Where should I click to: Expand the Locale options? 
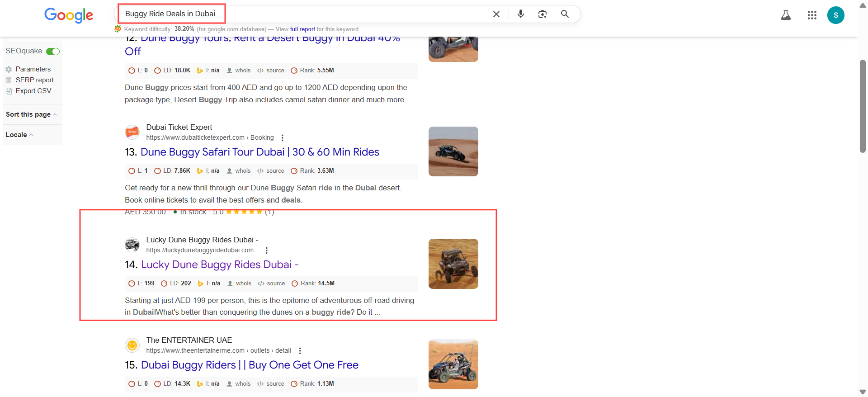point(19,135)
